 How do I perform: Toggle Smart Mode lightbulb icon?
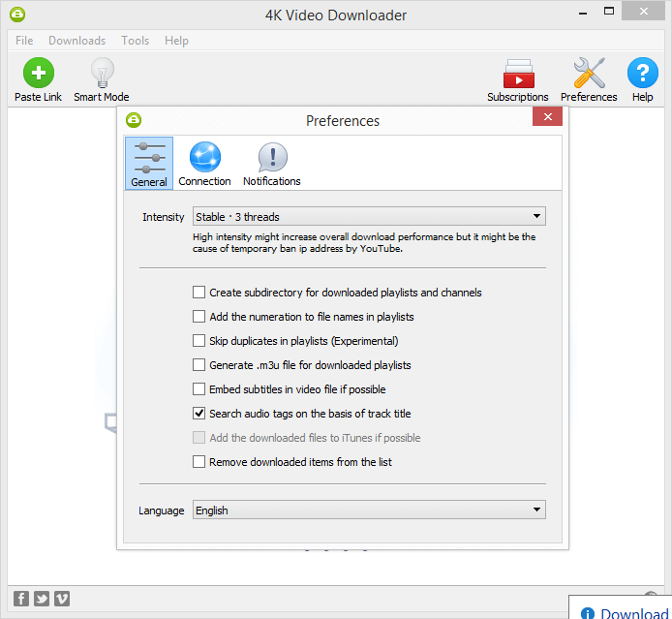coord(103,73)
